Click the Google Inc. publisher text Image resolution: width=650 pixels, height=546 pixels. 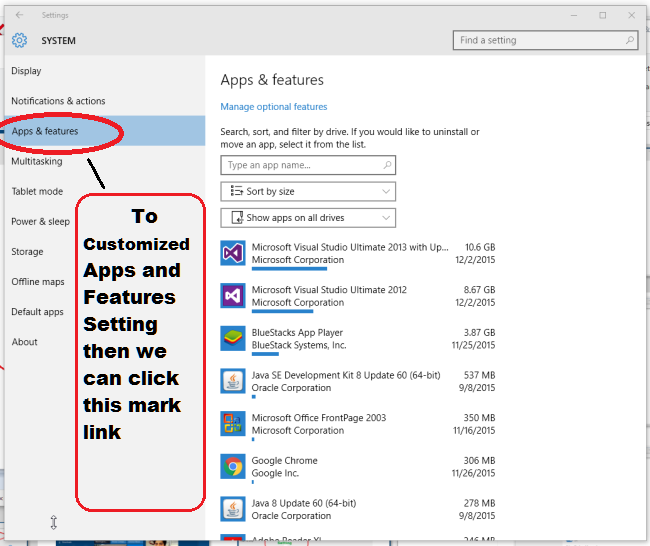point(275,473)
